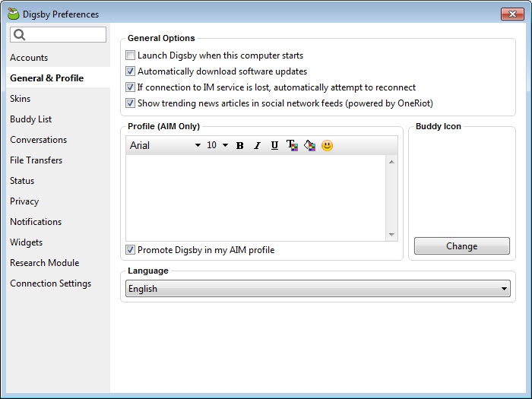
Task: Close the Digsby Preferences window
Action: 512,14
